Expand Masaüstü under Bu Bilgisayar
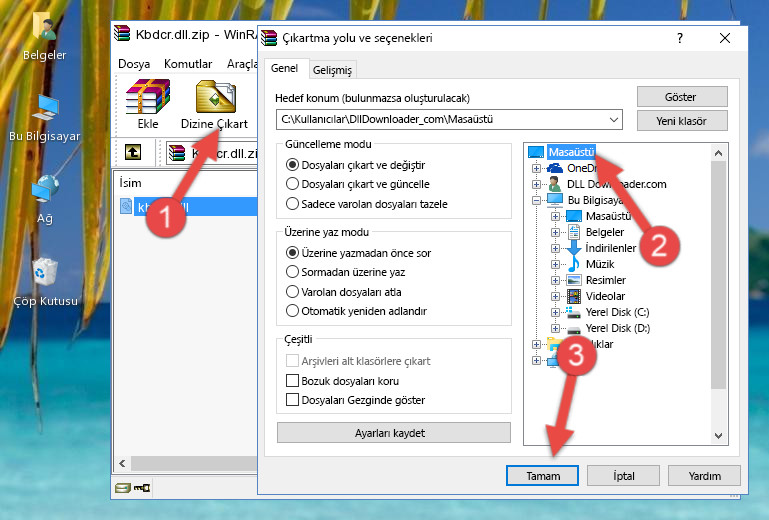Screen dimensions: 769x520 pos(555,216)
